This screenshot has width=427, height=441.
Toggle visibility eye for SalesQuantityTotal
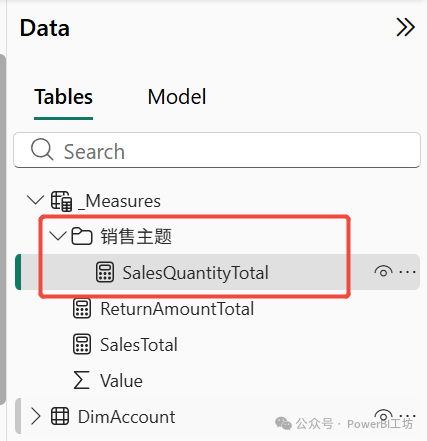click(x=383, y=271)
